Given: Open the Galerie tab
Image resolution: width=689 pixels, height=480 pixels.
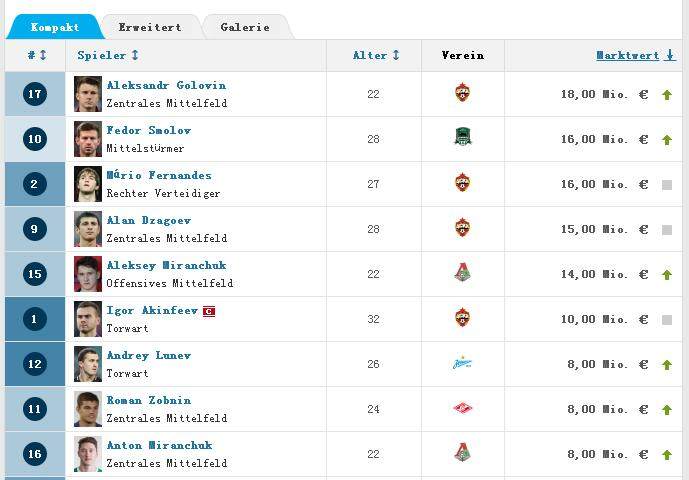Looking at the screenshot, I should click(x=245, y=27).
